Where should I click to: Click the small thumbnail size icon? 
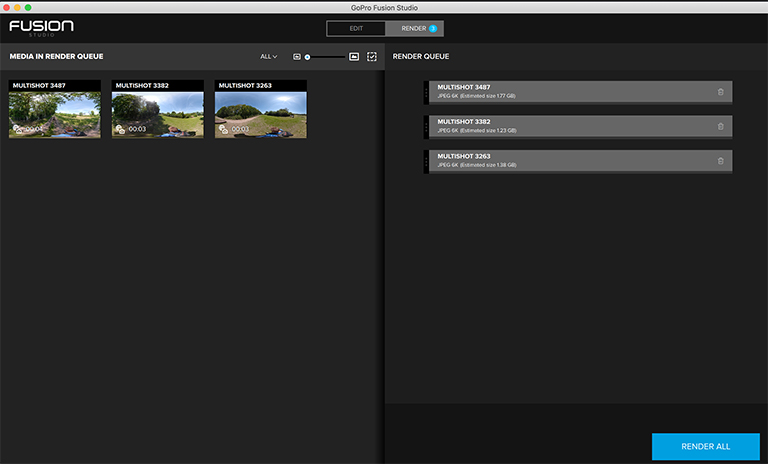(297, 57)
